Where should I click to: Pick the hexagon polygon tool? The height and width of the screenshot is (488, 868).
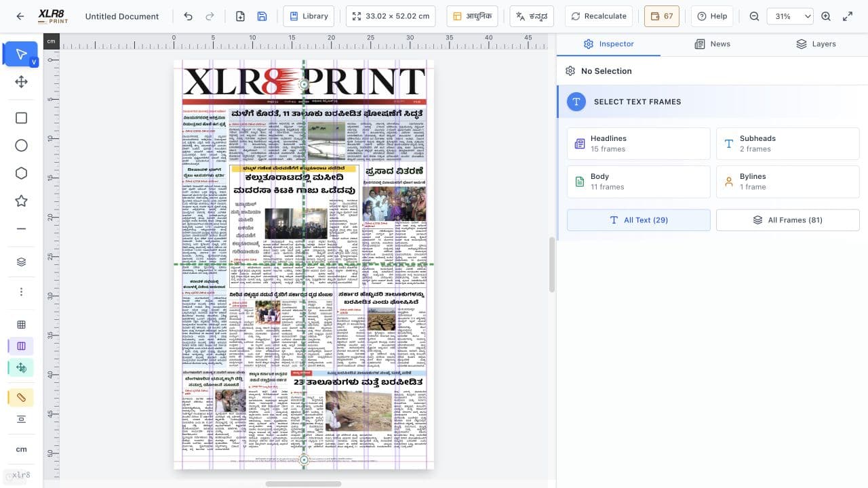(21, 174)
